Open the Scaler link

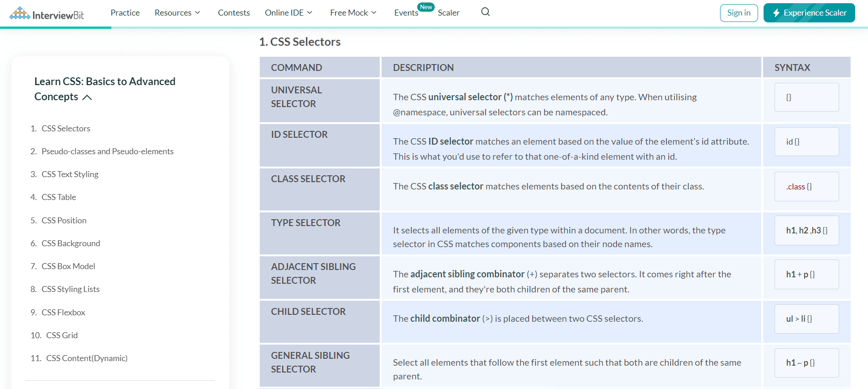448,13
